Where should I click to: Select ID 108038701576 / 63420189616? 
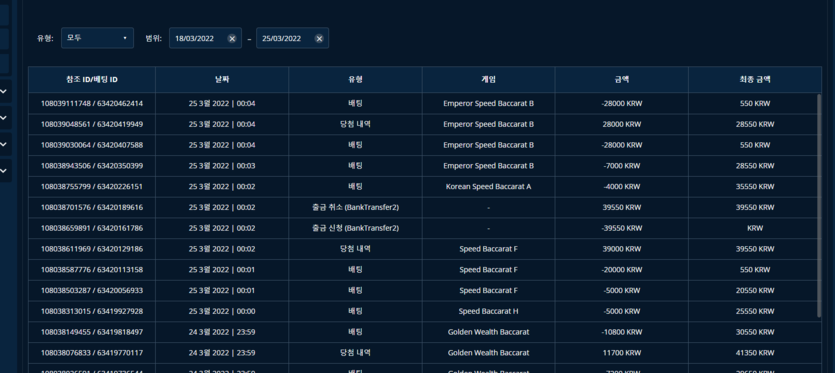coord(92,207)
